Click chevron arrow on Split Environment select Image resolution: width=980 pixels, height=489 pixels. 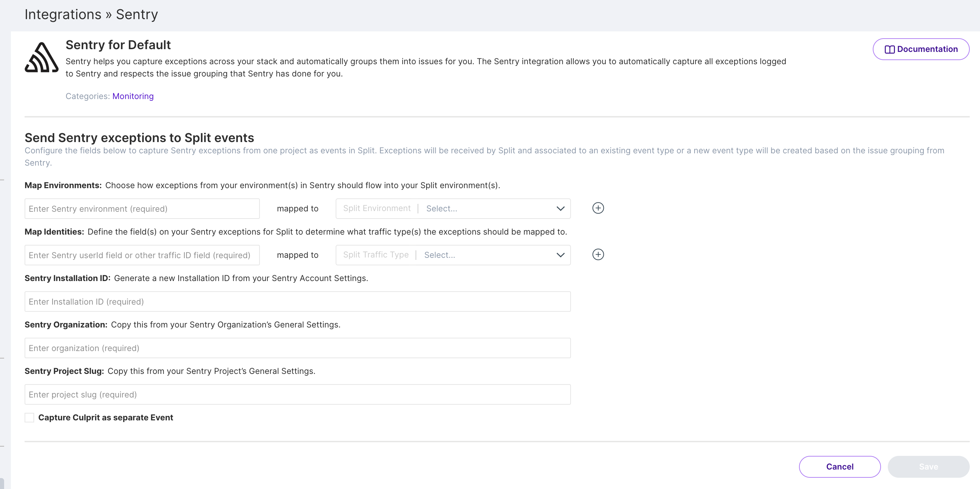pos(560,209)
